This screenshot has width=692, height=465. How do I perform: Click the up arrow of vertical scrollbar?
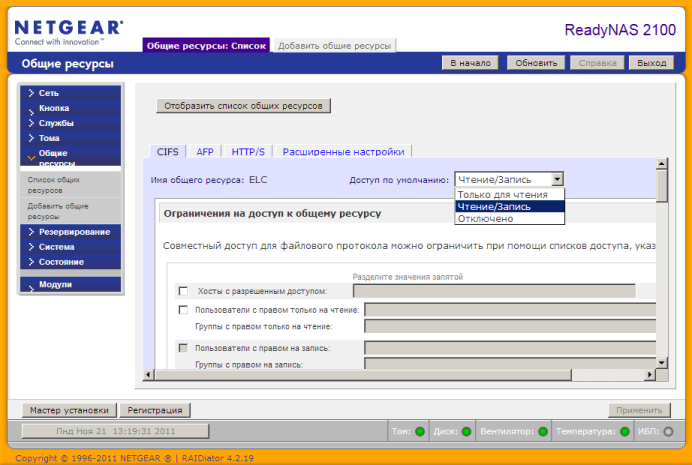(x=662, y=164)
